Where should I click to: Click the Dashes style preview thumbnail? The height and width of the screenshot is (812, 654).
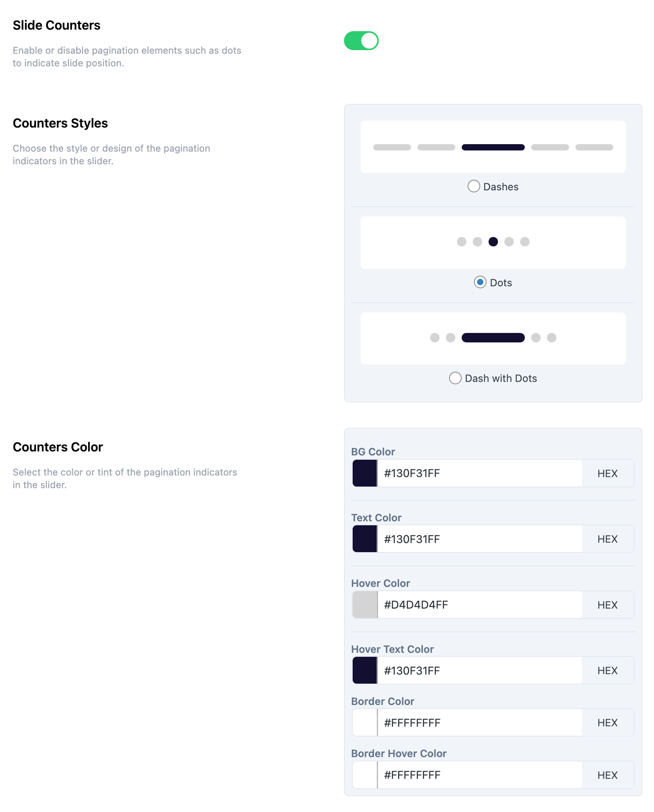tap(493, 147)
